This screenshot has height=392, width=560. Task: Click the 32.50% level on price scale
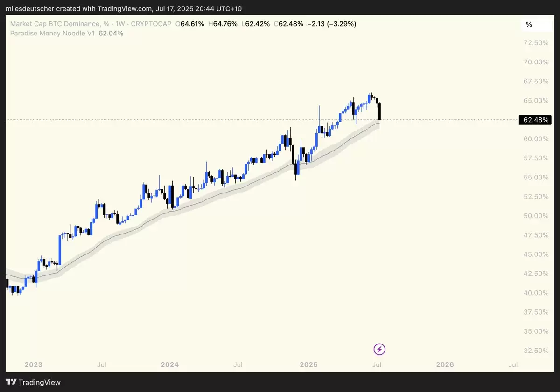[536, 351]
